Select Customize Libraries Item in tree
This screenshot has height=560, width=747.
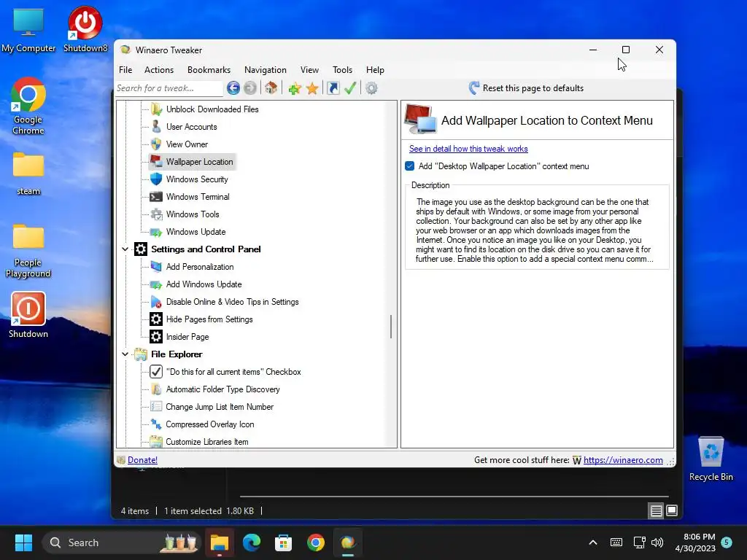[206, 441]
